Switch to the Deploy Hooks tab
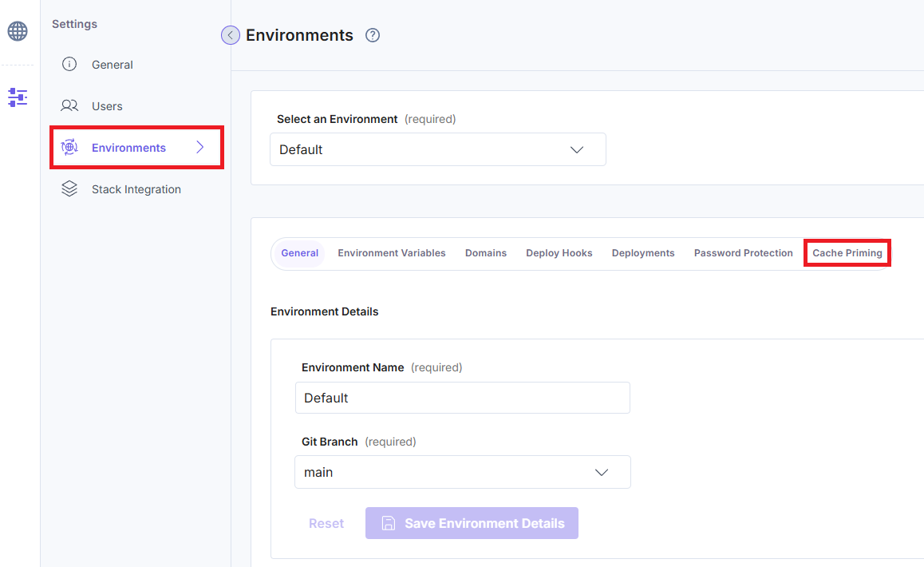924x567 pixels. (x=559, y=253)
